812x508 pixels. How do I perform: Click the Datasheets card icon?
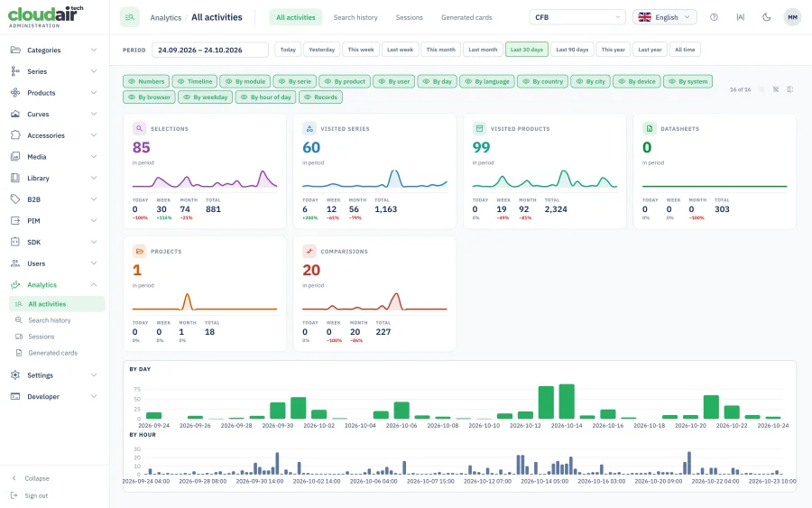click(649, 128)
